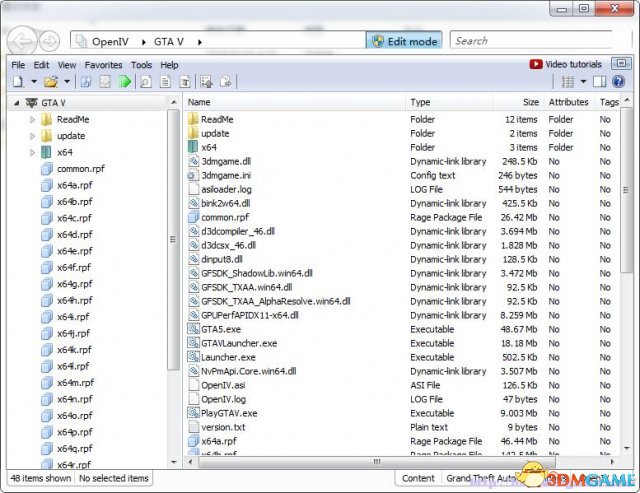This screenshot has width=640, height=493.
Task: Select the GTAVLauncher.exe file name
Action: pyautogui.click(x=239, y=343)
